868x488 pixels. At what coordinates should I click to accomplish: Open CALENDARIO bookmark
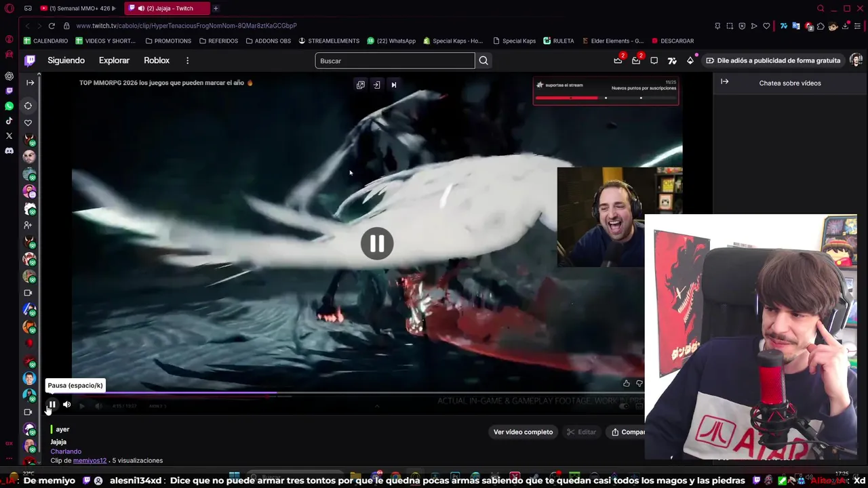[45, 41]
